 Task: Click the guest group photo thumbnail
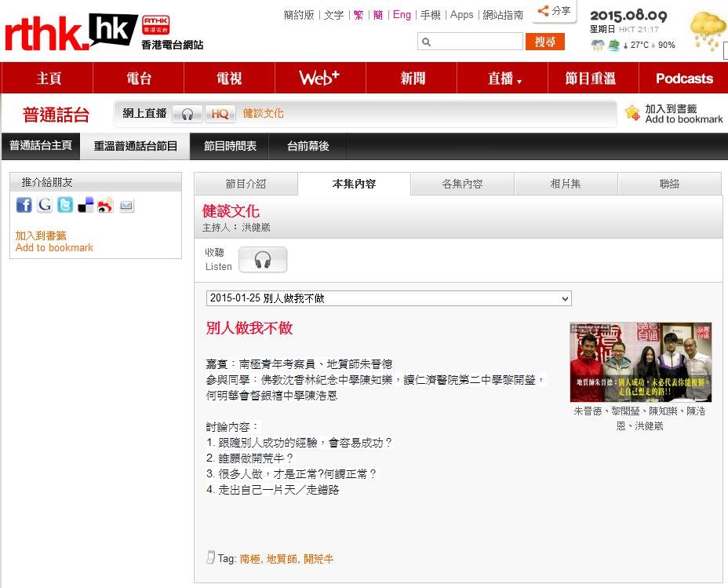point(640,362)
